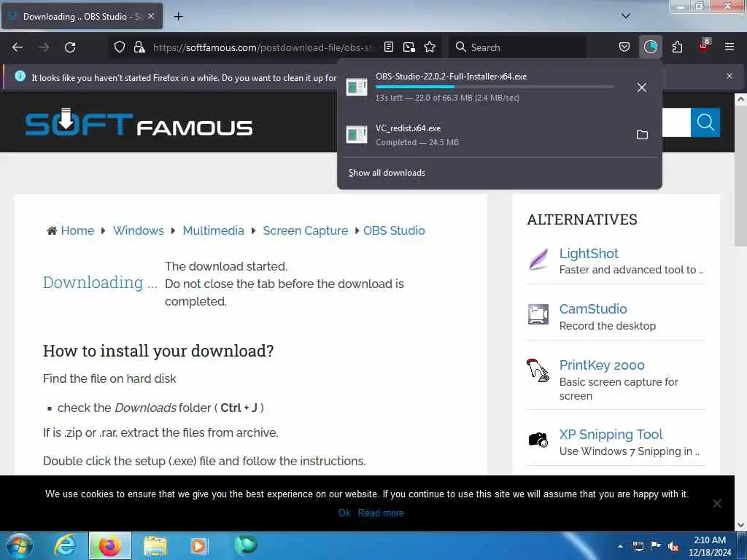Open the Pocket save icon

624,47
